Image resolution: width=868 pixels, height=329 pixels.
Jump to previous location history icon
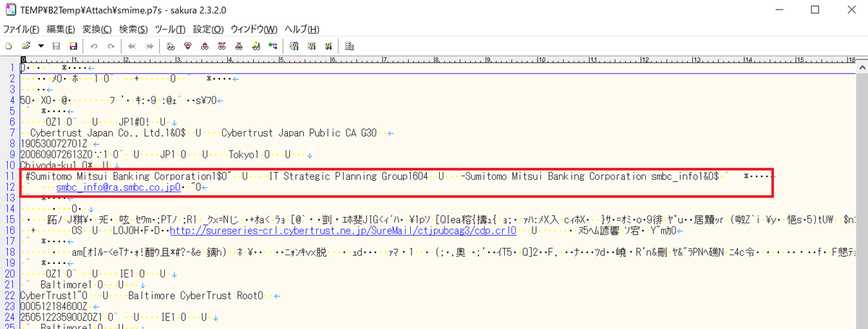[x=132, y=46]
